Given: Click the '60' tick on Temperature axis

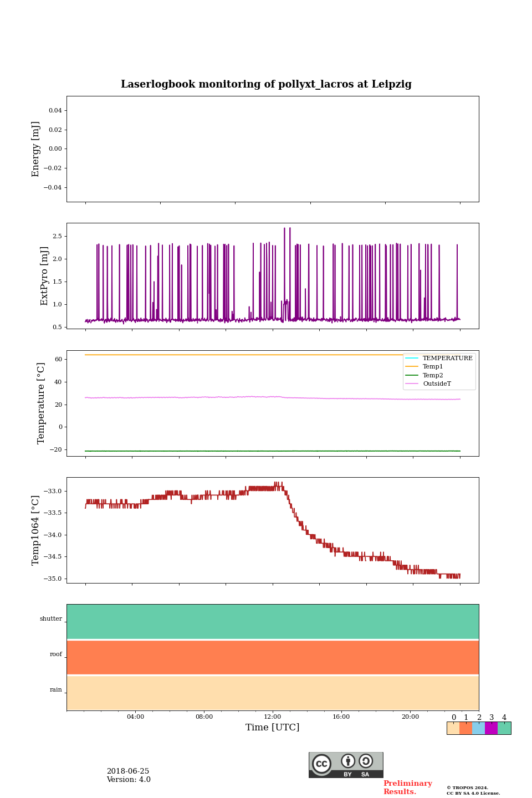Looking at the screenshot, I should click(x=59, y=359).
